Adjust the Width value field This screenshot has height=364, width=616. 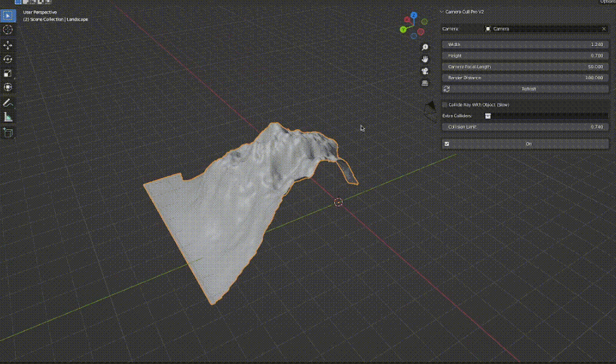click(526, 45)
